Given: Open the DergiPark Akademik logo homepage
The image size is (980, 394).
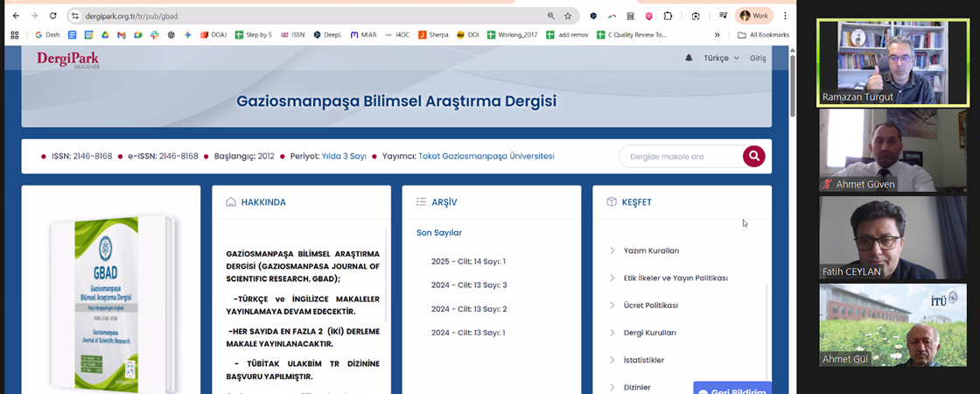Looking at the screenshot, I should tap(68, 60).
